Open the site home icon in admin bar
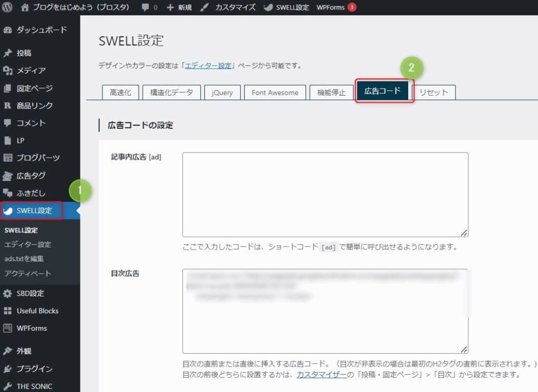This screenshot has width=538, height=392. [25, 7]
